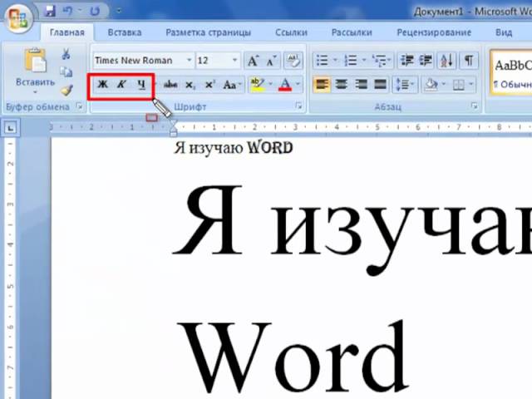Align text to the left
532x399 pixels.
pyautogui.click(x=322, y=84)
